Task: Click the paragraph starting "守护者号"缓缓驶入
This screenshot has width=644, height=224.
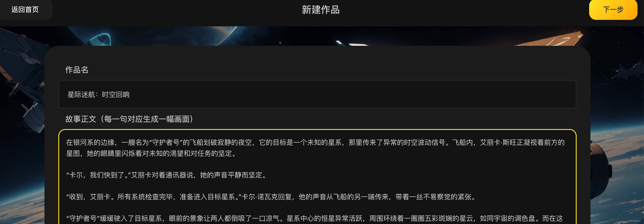Action: click(314, 219)
